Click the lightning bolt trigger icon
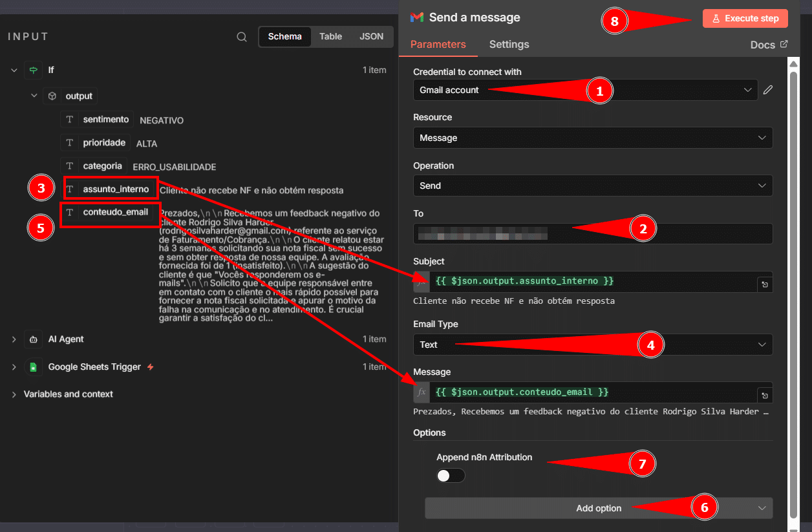 click(x=150, y=367)
